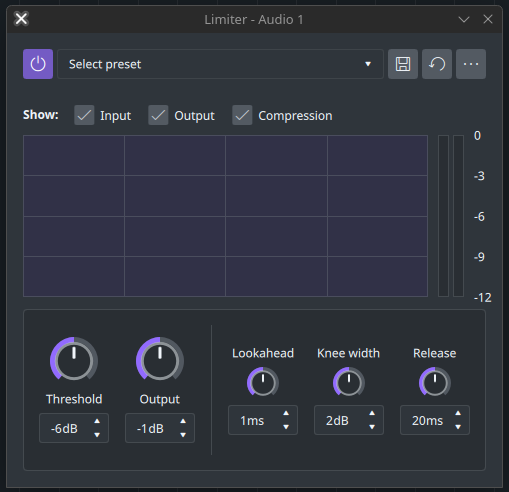Click the Lookahead knob
This screenshot has width=509, height=492.
(x=263, y=382)
